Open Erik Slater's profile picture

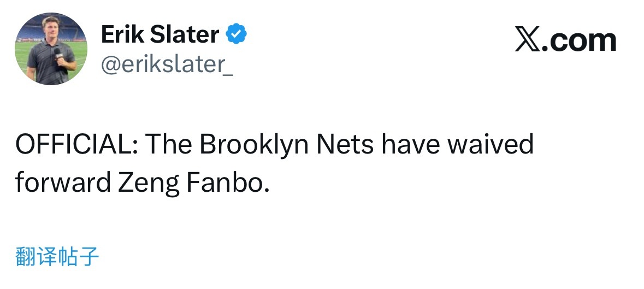pos(51,49)
